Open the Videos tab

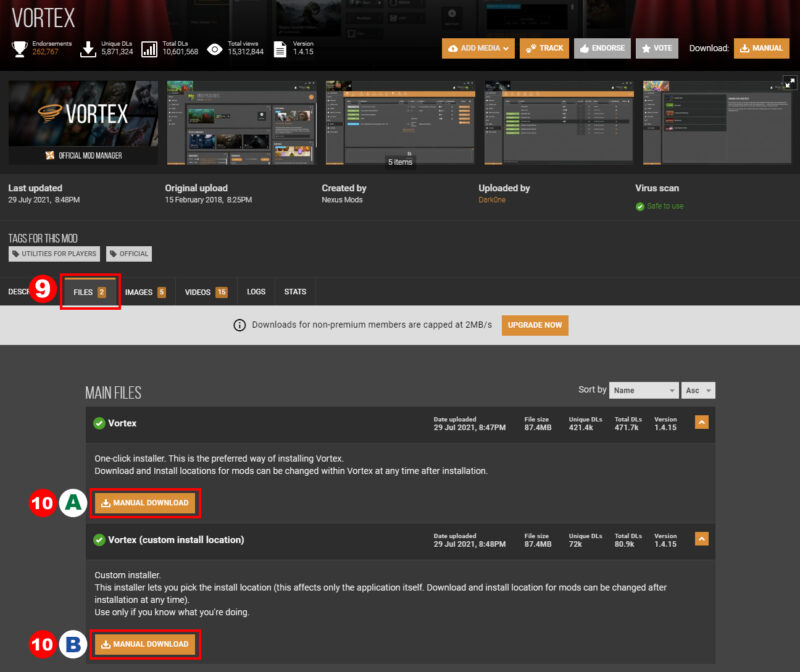coord(206,292)
